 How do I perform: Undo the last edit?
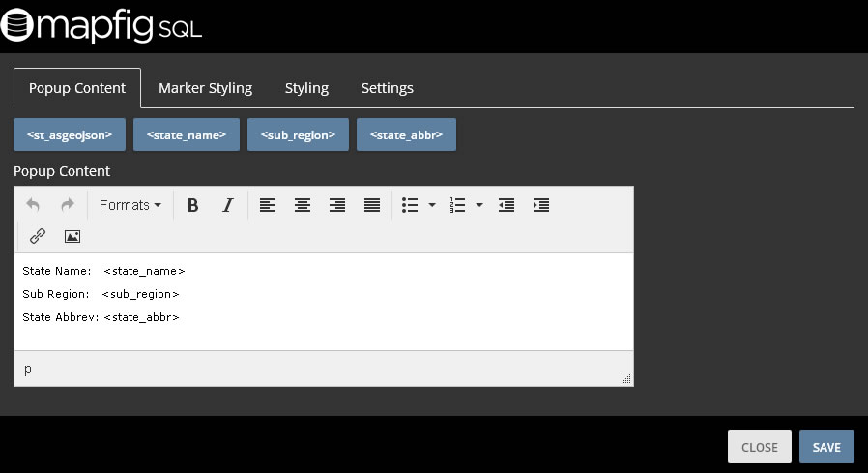click(33, 205)
